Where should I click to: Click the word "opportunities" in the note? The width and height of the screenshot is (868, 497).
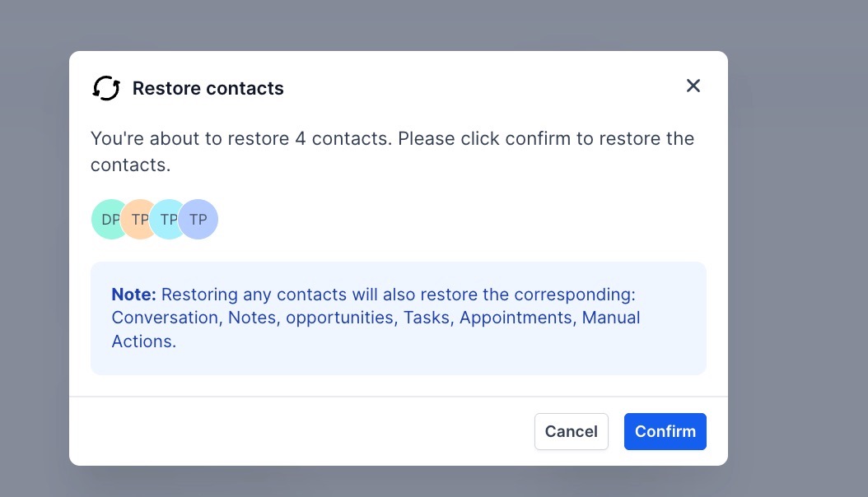[x=339, y=318]
